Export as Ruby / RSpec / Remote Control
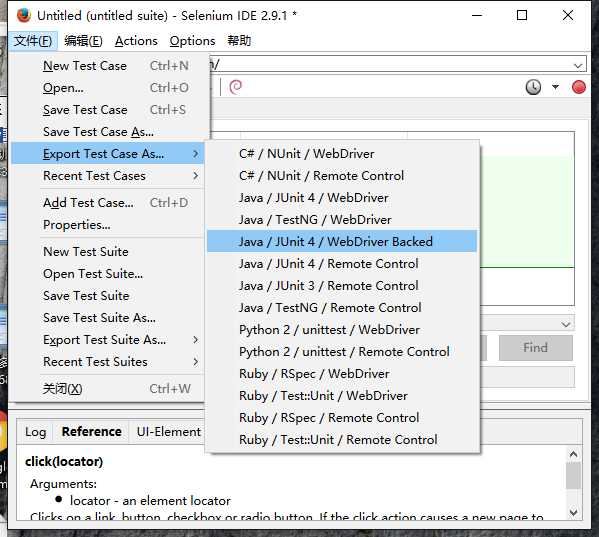The width and height of the screenshot is (599, 537). (342, 418)
